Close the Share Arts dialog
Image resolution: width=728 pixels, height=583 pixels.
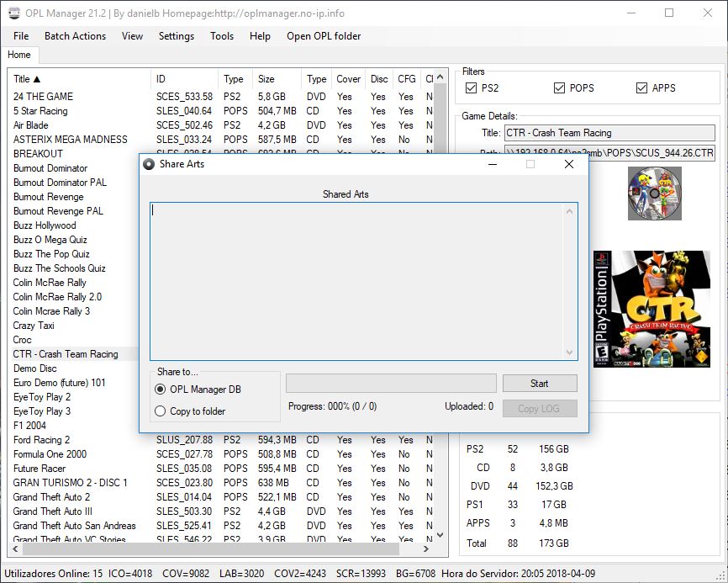569,164
